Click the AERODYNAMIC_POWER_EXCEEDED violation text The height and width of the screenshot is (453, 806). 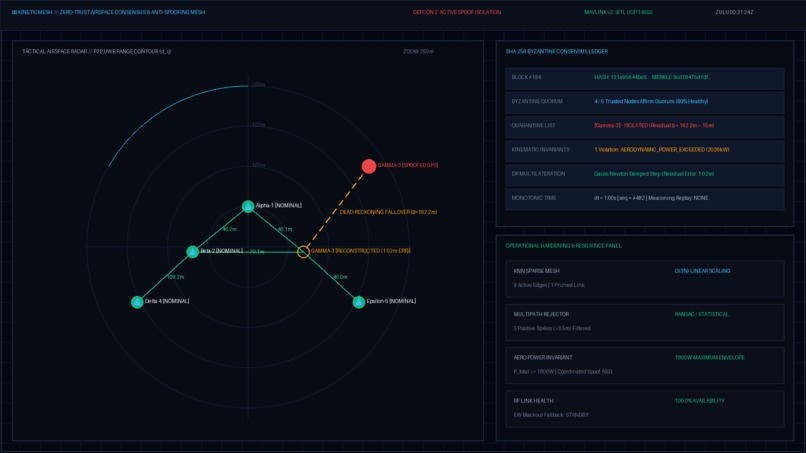coord(662,150)
